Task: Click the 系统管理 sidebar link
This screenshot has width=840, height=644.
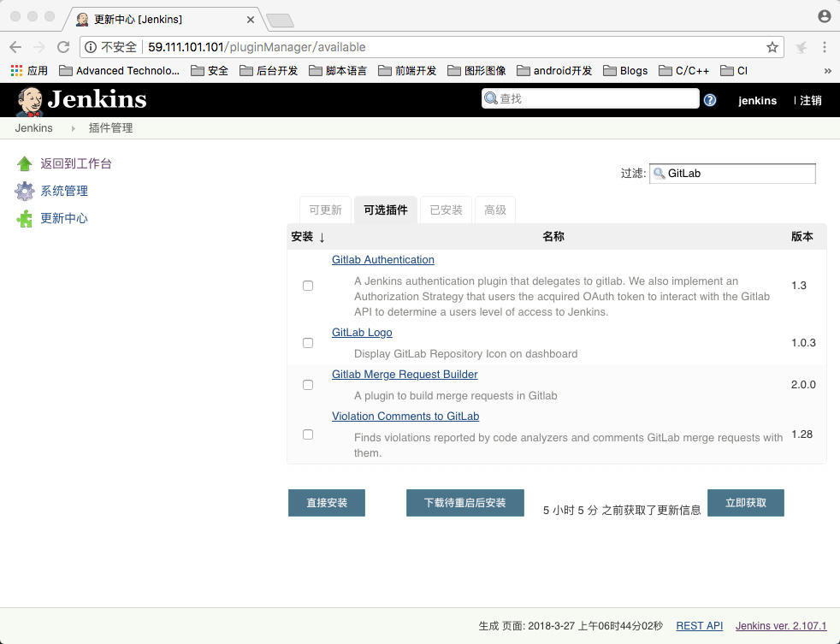Action: pos(64,191)
